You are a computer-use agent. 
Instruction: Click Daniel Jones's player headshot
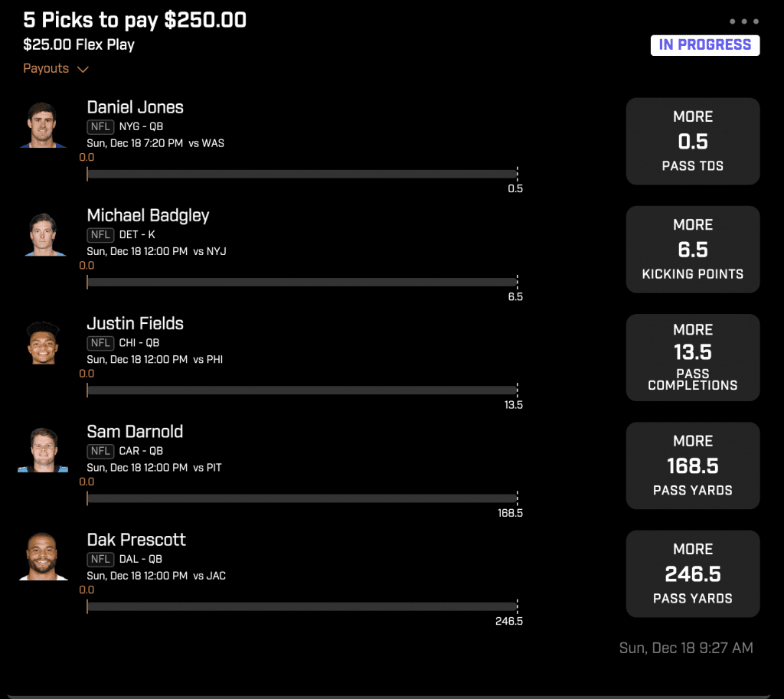(43, 126)
